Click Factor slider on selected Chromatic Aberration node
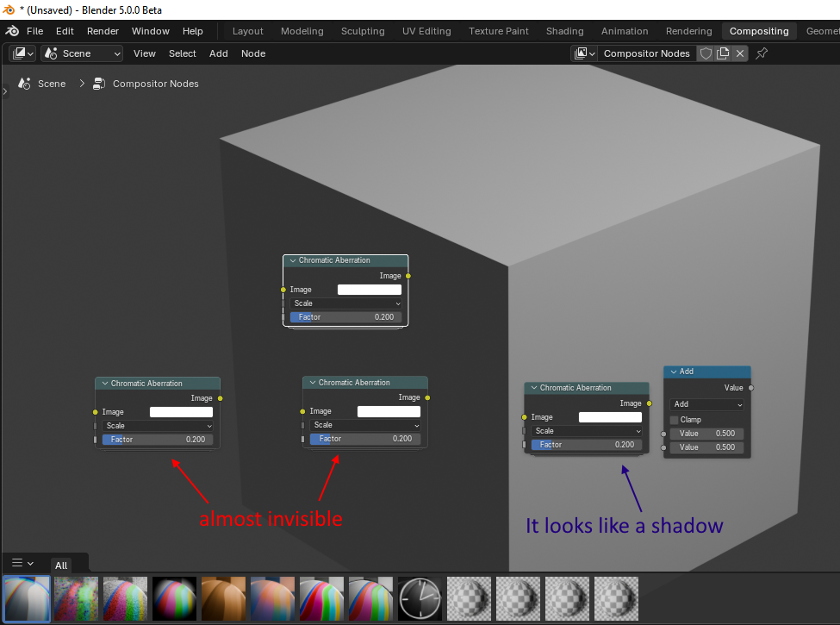Viewport: 840px width, 625px height. tap(345, 317)
